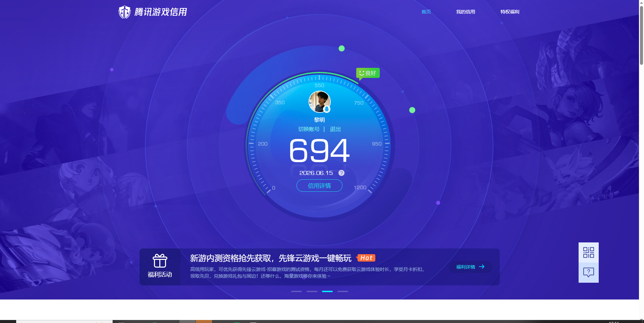Screen dimensions: 644x323
Task: Select the third active carousel indicator
Action: point(327,291)
